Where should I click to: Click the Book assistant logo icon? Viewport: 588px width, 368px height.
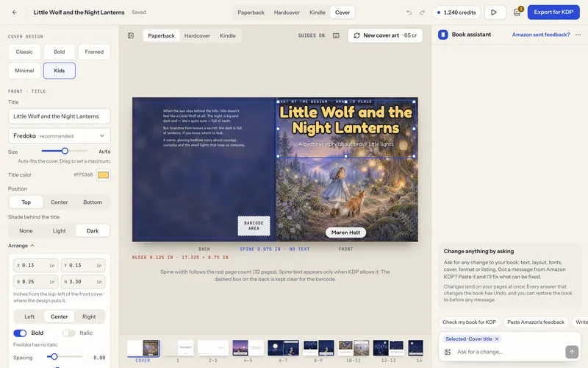tap(443, 35)
